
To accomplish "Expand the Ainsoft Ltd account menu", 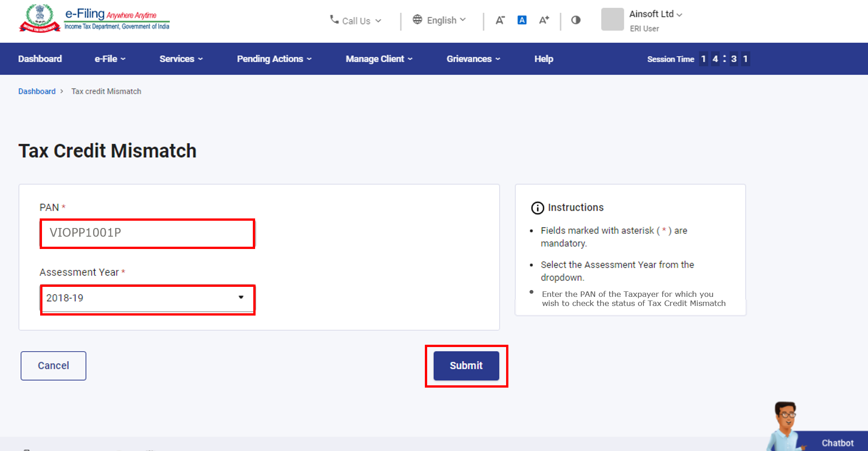I will [x=655, y=14].
